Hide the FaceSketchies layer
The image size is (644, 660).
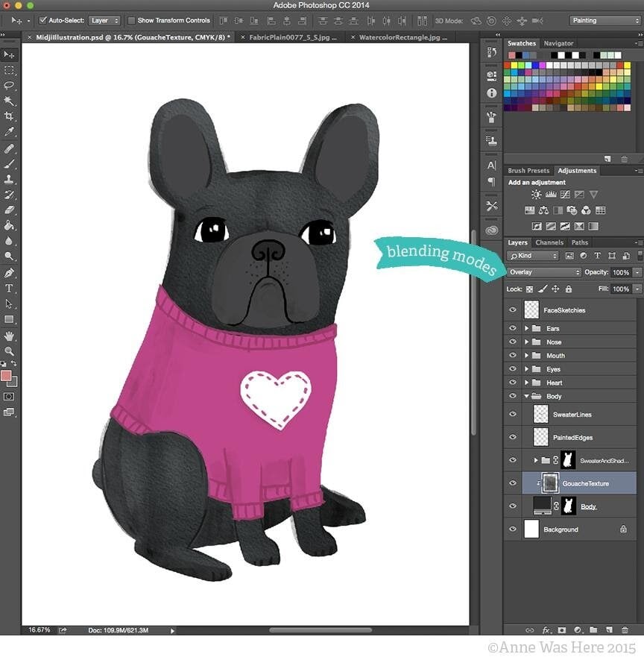pos(512,309)
